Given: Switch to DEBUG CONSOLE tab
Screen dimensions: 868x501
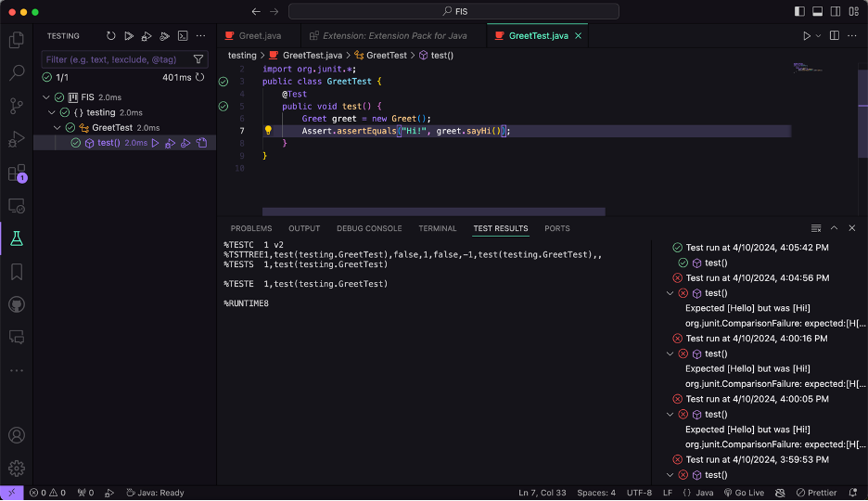Looking at the screenshot, I should 369,228.
